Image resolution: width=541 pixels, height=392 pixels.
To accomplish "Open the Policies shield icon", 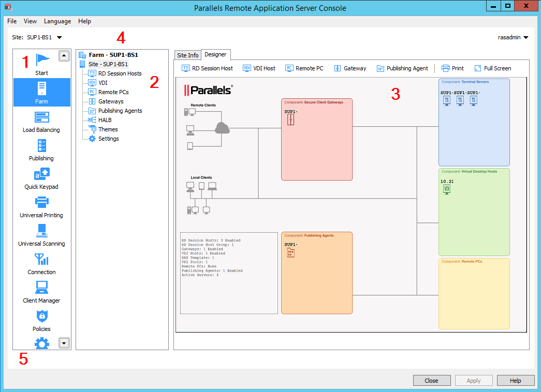I will (41, 316).
